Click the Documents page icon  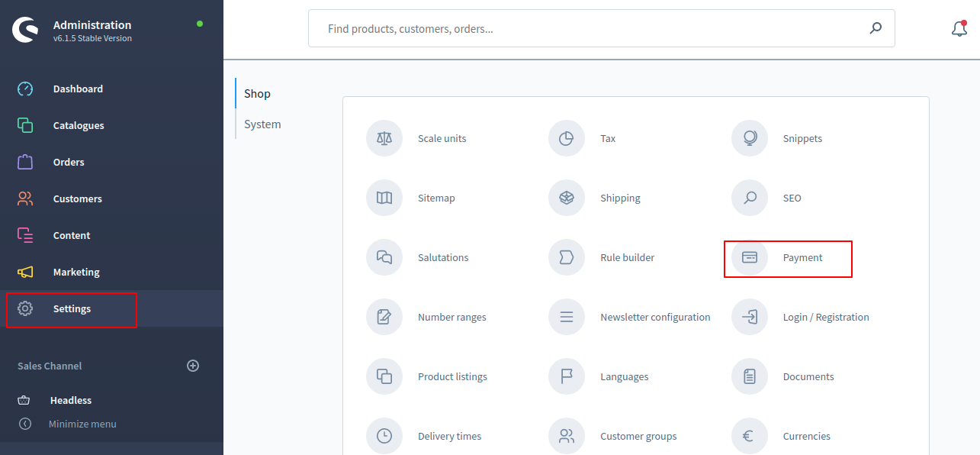750,377
